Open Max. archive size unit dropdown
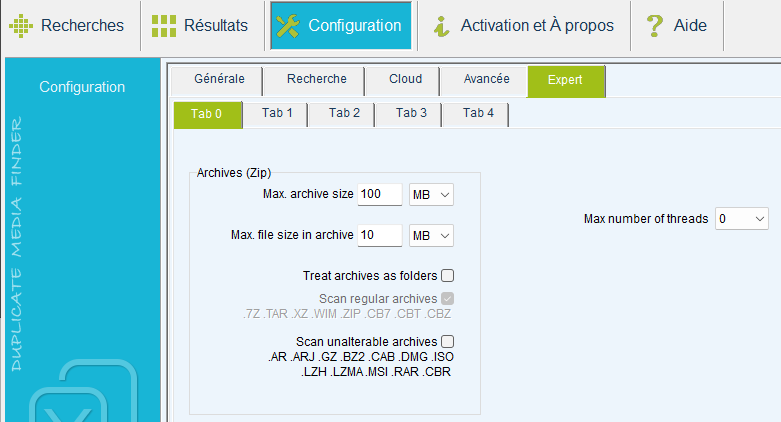Viewport: 781px width, 422px height. (x=431, y=195)
